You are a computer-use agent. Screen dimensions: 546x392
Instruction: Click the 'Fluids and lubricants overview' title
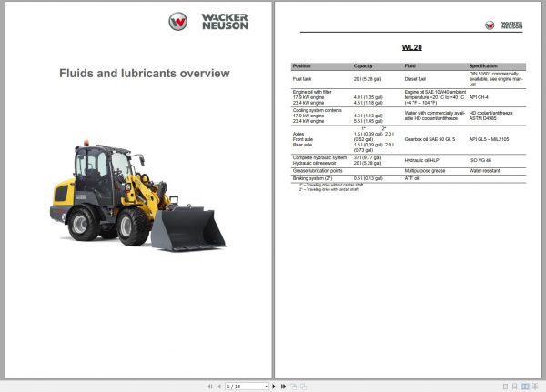[145, 74]
